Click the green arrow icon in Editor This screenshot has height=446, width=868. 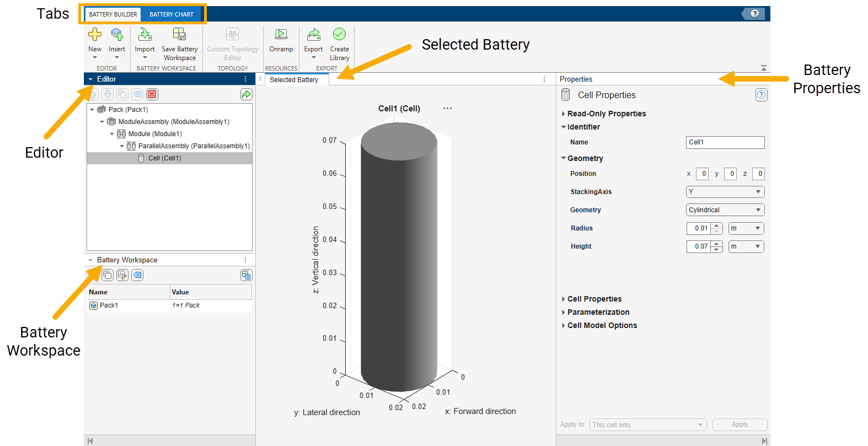click(x=246, y=94)
